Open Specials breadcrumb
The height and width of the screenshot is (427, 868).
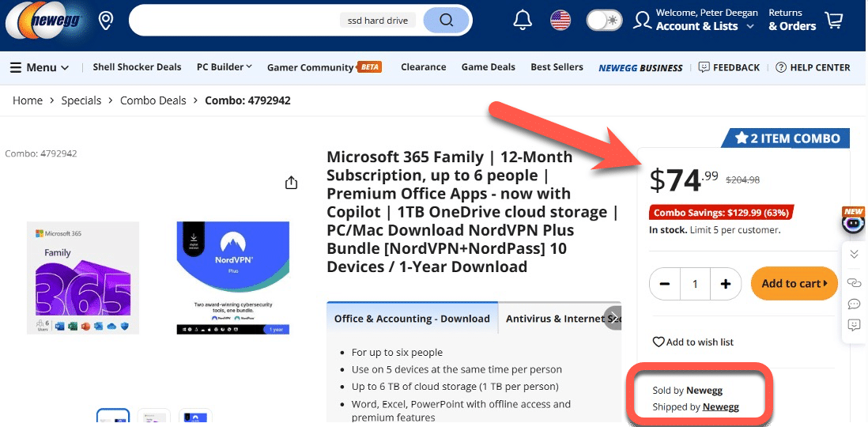point(81,100)
